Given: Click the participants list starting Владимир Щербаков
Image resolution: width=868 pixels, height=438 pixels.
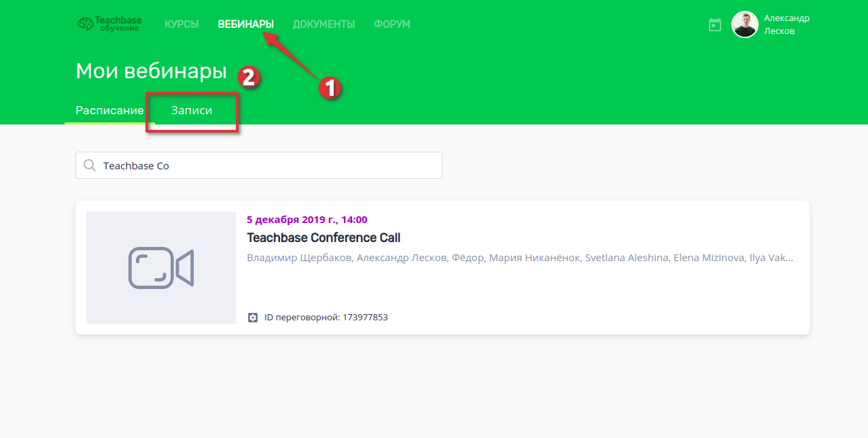Looking at the screenshot, I should pos(520,258).
